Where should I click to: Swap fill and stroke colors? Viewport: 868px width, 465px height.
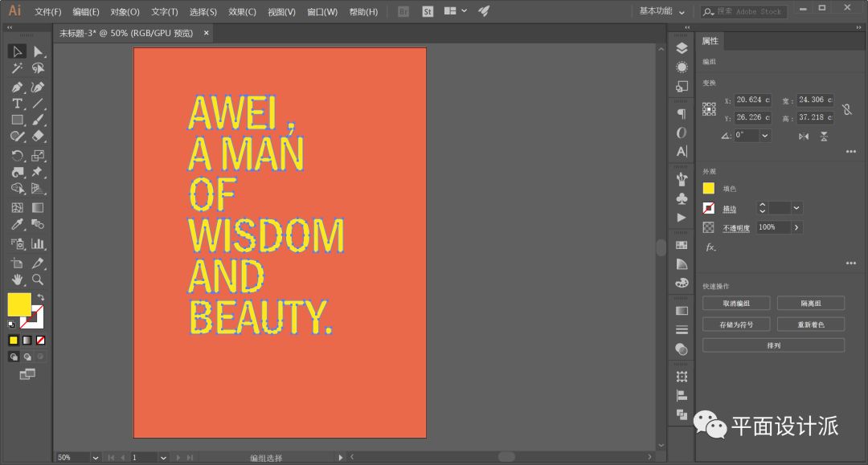pos(40,298)
